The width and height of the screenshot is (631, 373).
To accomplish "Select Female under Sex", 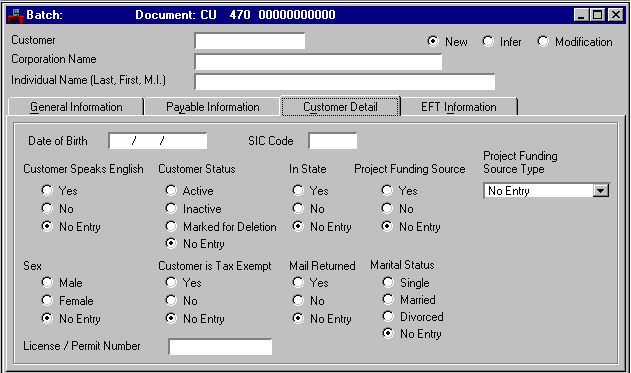I will (x=47, y=300).
